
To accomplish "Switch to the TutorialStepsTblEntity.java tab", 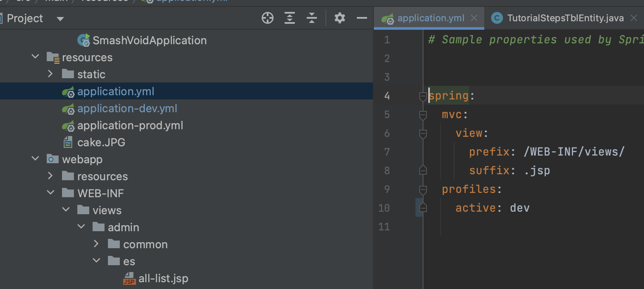I will pos(565,18).
